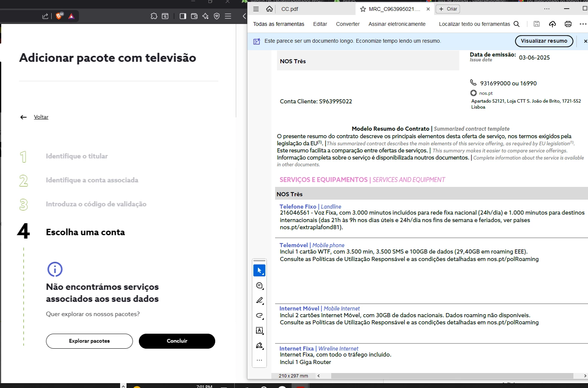Screen dimensions: 588x388
Task: Open the browser hamburger menu
Action: pos(228,16)
